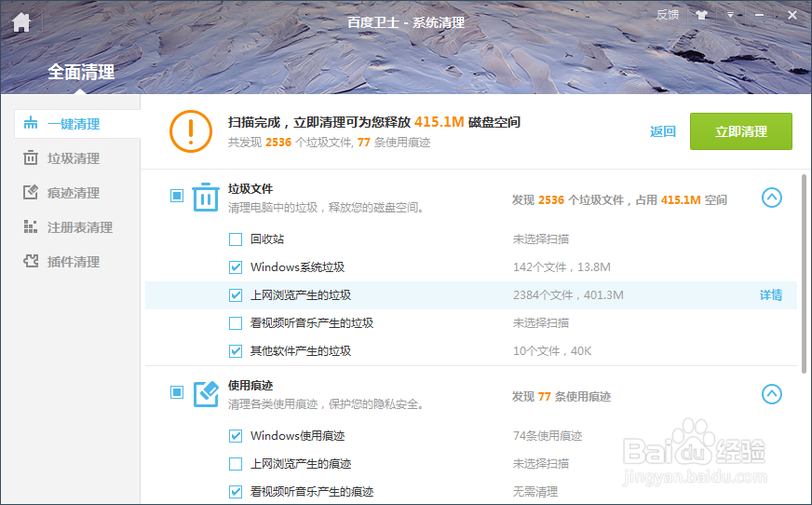Open the skin (shirt) icon

pos(701,15)
